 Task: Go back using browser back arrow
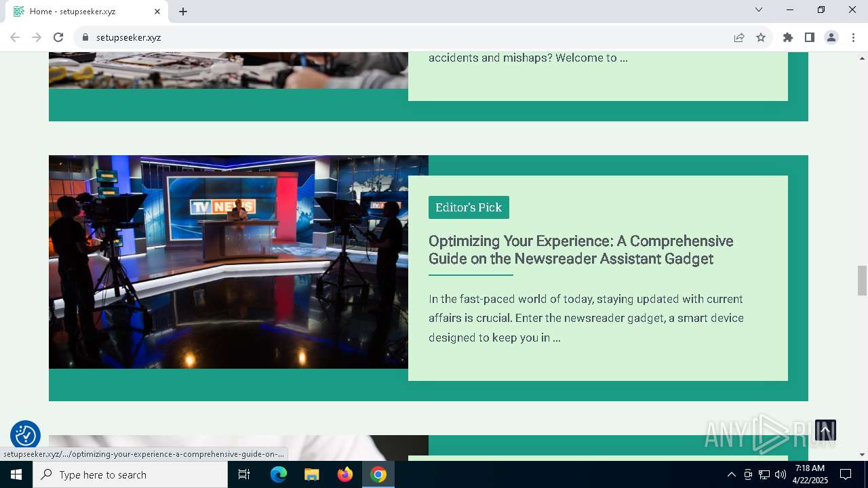pyautogui.click(x=15, y=37)
